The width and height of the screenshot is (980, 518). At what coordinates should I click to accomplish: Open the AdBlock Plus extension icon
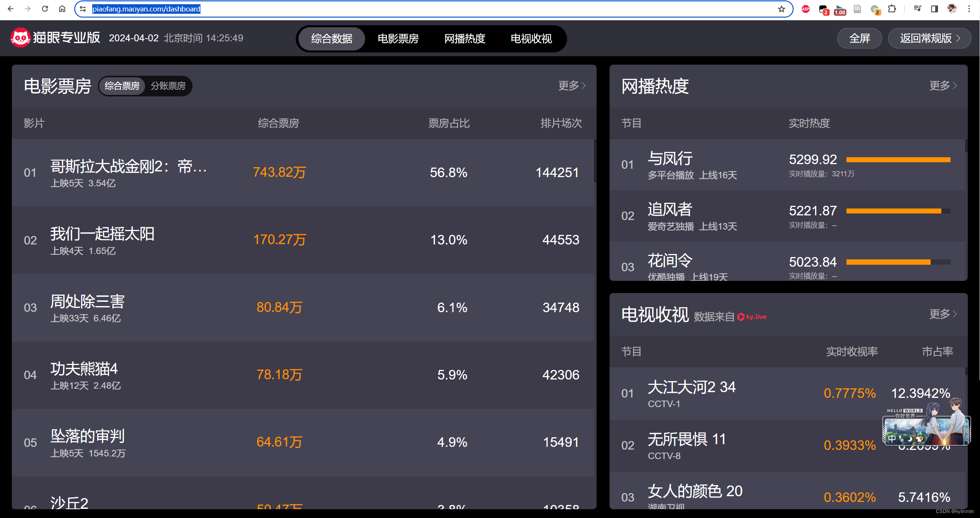point(806,9)
